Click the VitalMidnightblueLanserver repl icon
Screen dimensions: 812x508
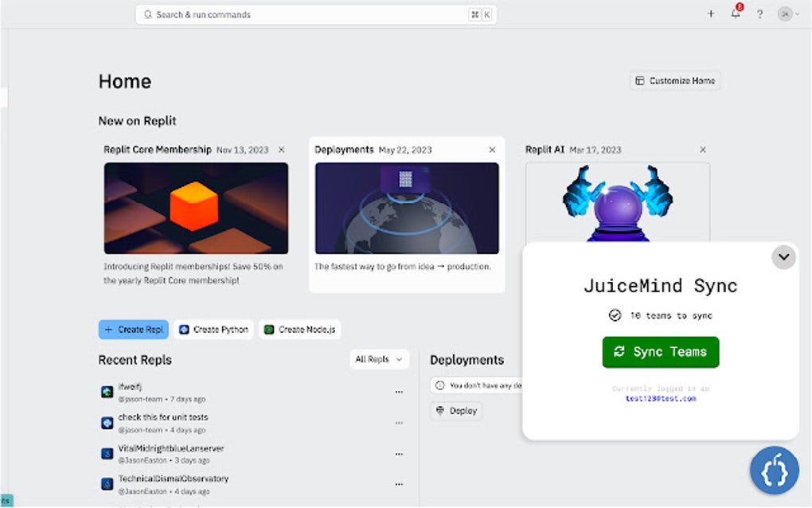coord(107,454)
